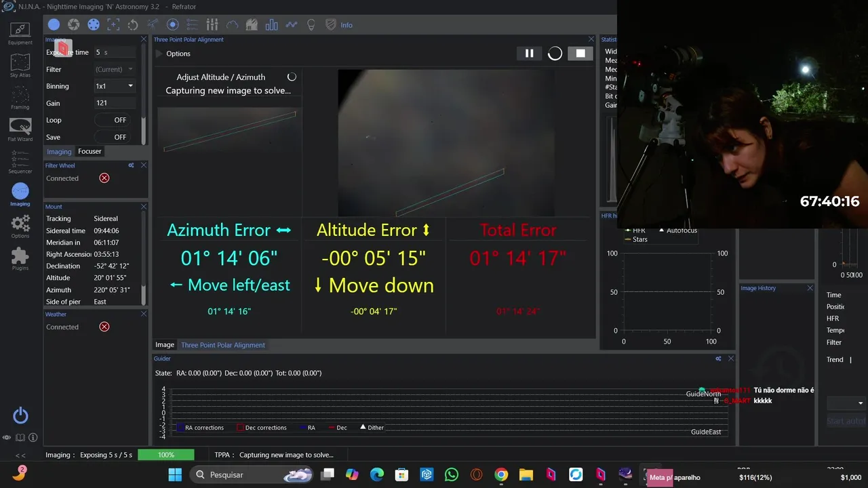Open the Windows Start menu
Viewport: 868px width, 488px height.
[175, 474]
